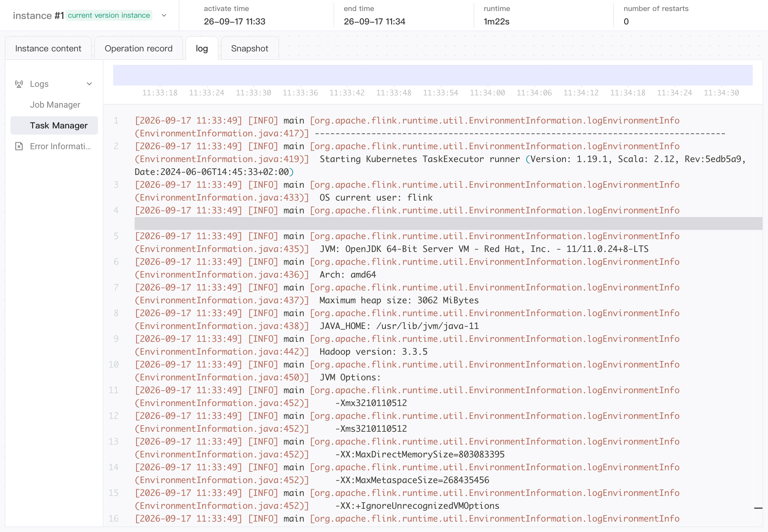Click line number 16 in the gutter
The image size is (768, 532).
[x=114, y=518]
